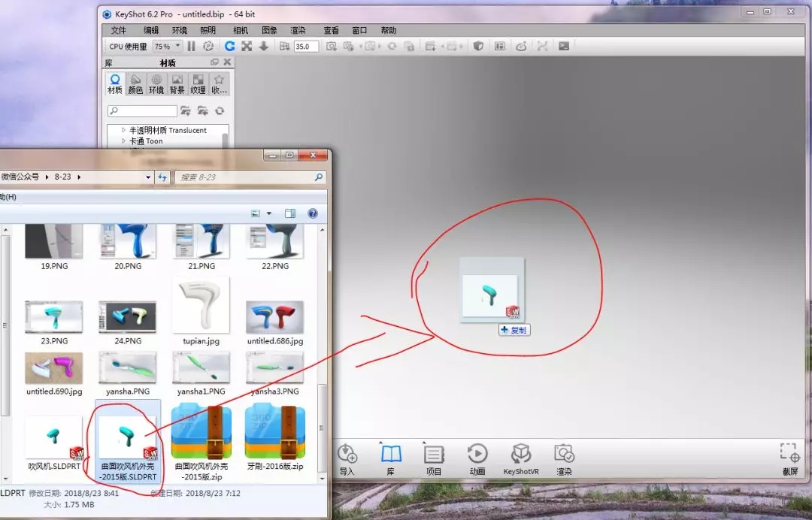Switch to the 材质 library tab
The height and width of the screenshot is (520, 812).
click(x=115, y=84)
